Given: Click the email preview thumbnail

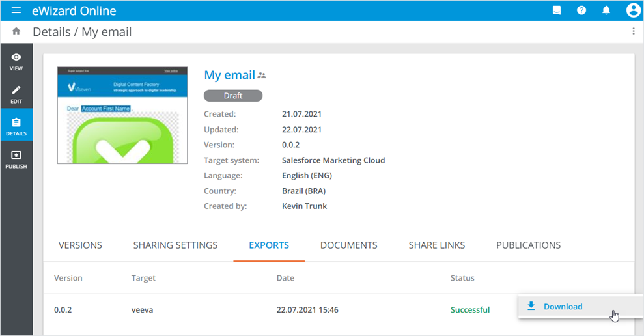Looking at the screenshot, I should coord(122,115).
